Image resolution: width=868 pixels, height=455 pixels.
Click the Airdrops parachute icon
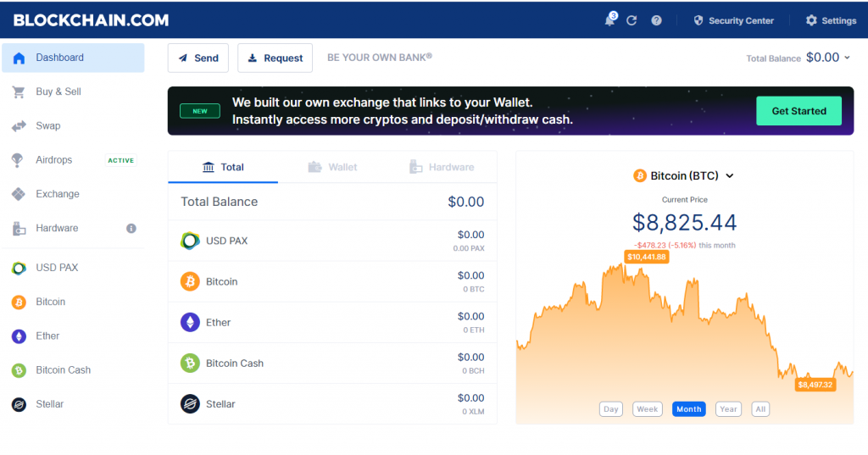19,160
